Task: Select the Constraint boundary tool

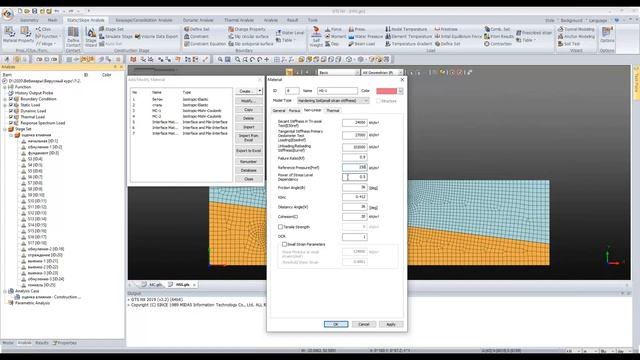Action: pyautogui.click(x=196, y=36)
